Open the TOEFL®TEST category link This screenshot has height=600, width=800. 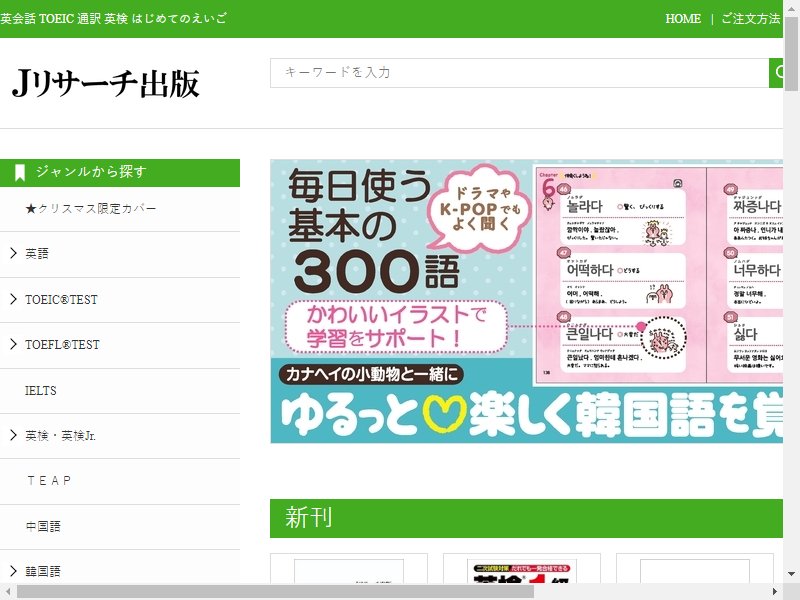point(62,345)
